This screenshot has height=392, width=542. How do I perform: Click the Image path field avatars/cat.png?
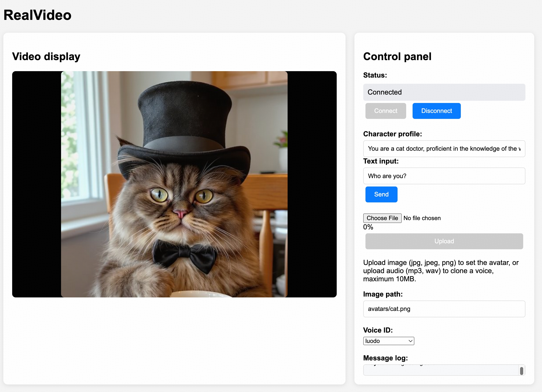[444, 309]
